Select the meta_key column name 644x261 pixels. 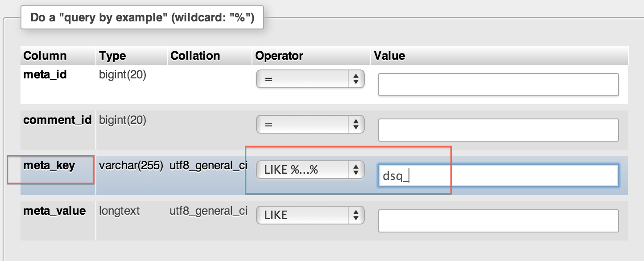pos(49,166)
